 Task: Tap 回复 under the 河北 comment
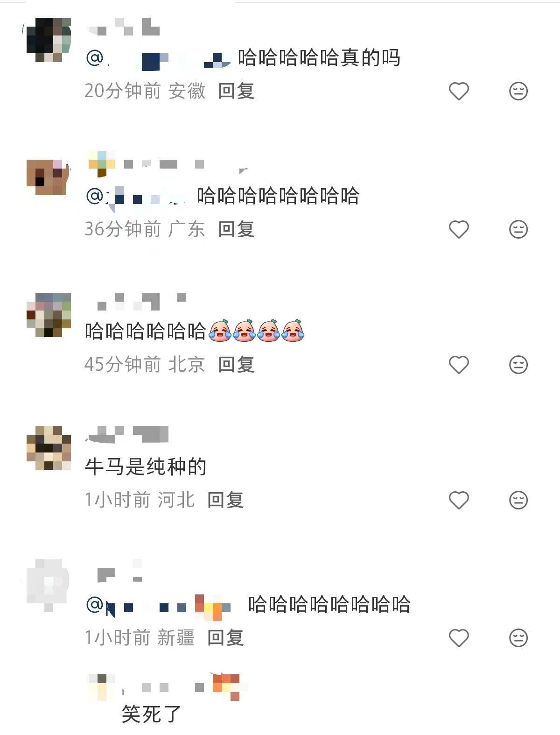pos(225,500)
